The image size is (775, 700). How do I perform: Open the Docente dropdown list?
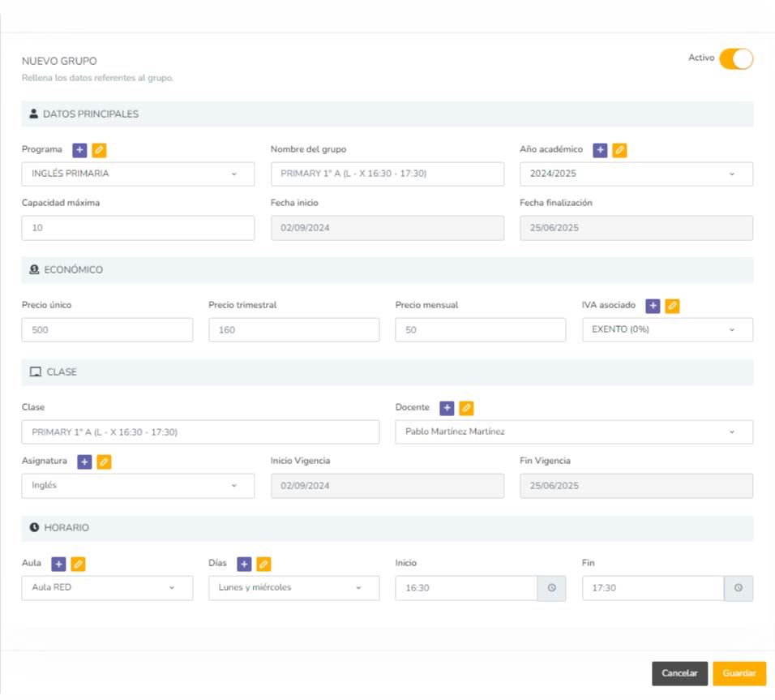573,432
